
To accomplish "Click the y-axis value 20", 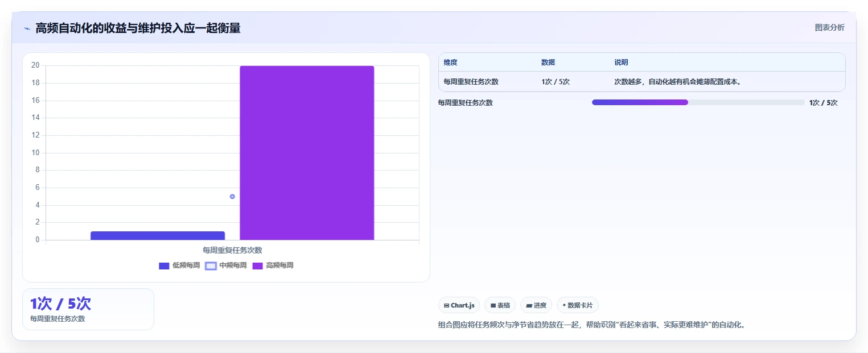I will tap(35, 65).
